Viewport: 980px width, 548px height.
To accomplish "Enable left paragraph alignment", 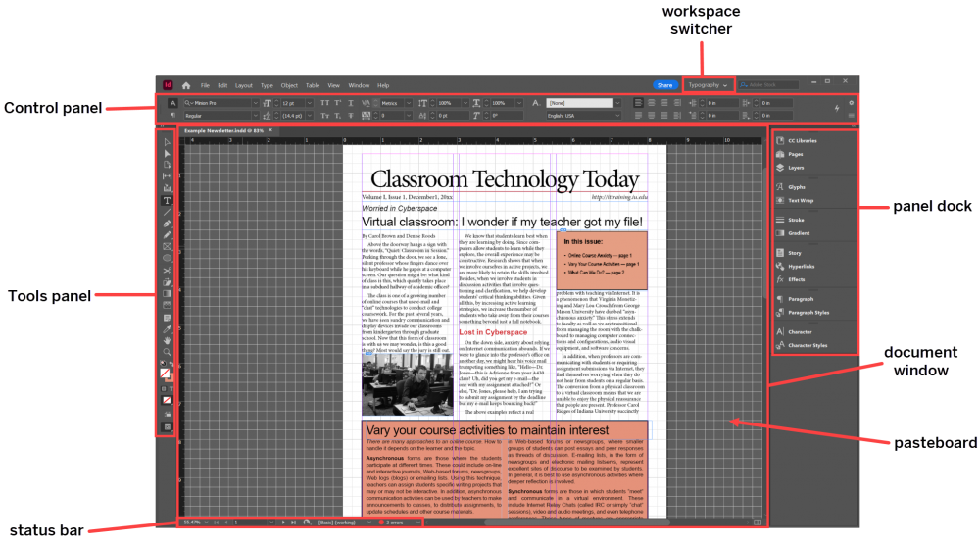I will (x=638, y=102).
